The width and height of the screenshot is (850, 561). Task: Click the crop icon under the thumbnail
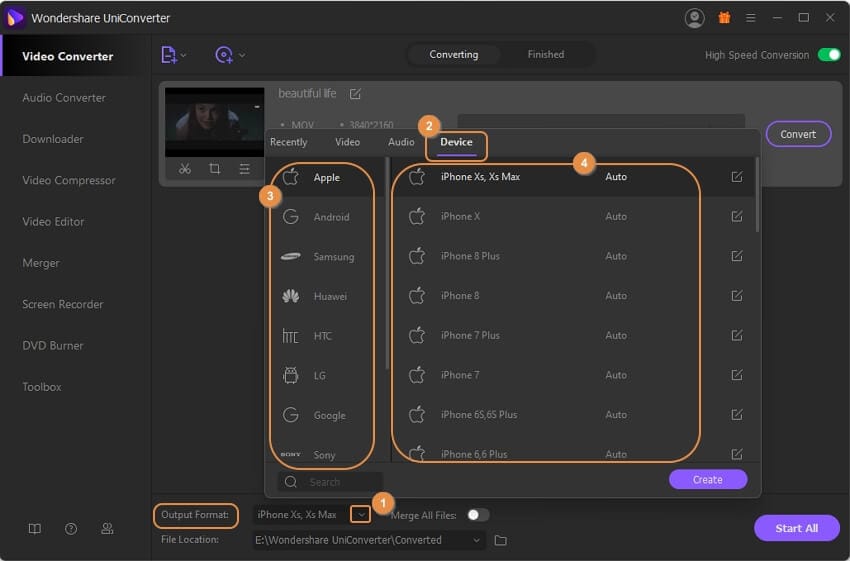click(215, 169)
